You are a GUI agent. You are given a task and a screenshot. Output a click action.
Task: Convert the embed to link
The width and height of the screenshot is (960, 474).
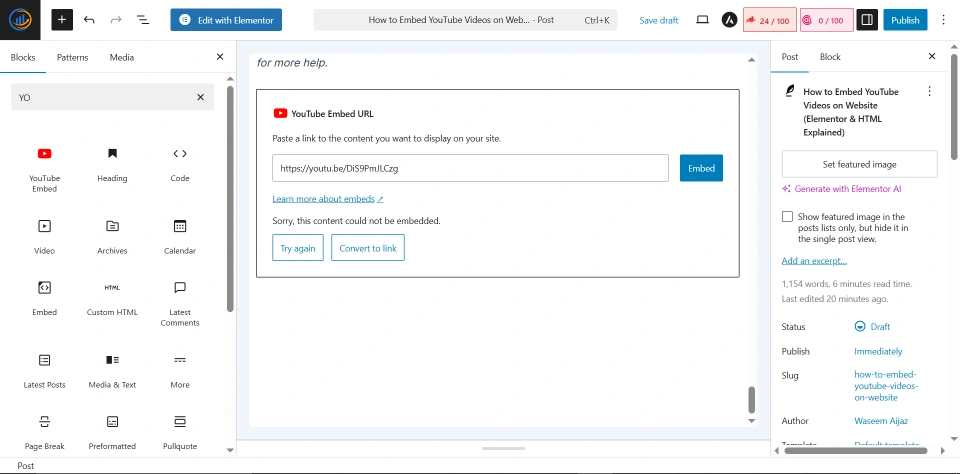tap(368, 248)
